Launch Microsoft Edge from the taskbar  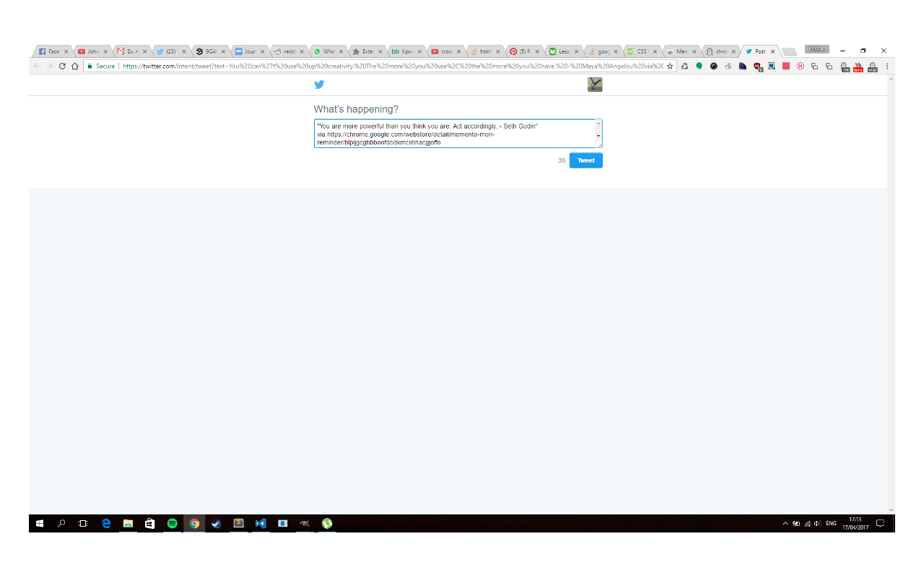(x=106, y=523)
